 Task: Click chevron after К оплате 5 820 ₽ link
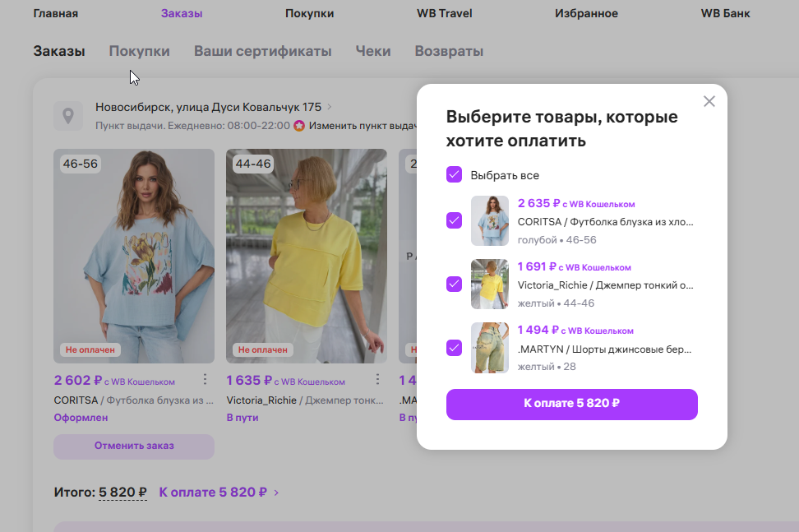tap(276, 493)
